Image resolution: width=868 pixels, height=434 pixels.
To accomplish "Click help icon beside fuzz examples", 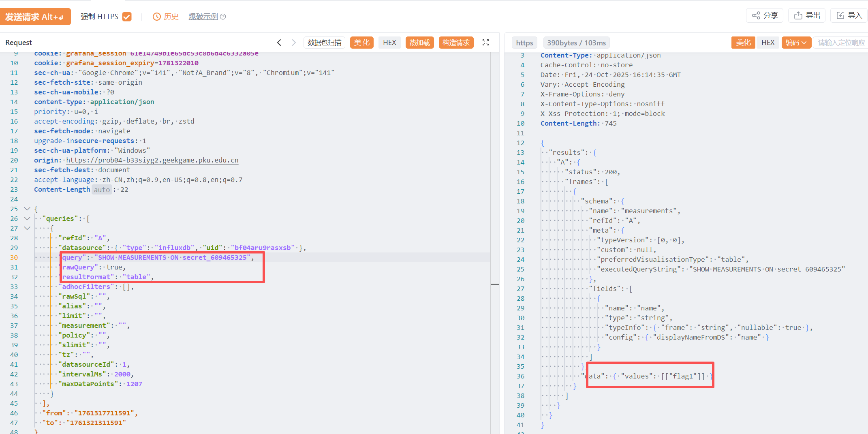I will [223, 17].
